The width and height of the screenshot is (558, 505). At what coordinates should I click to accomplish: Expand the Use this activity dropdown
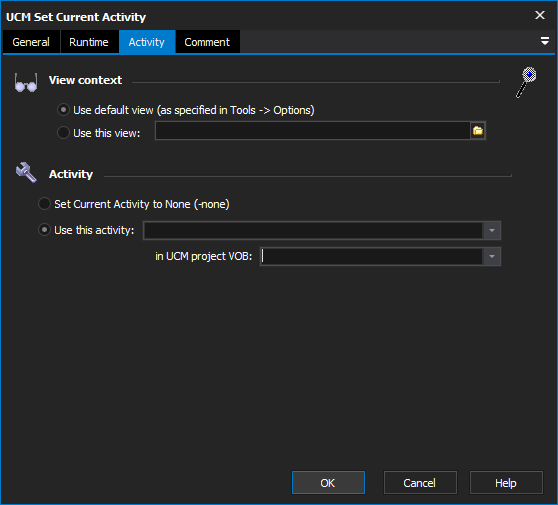tap(492, 231)
